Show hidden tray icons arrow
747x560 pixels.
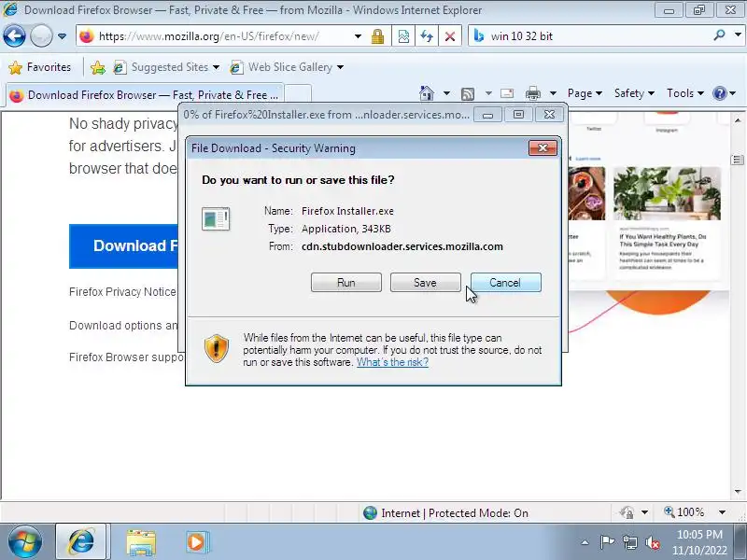(x=585, y=542)
